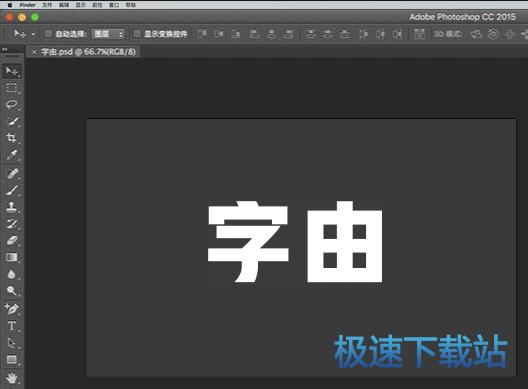
Task: Click Align Top Edges in options bar
Action: pos(202,34)
